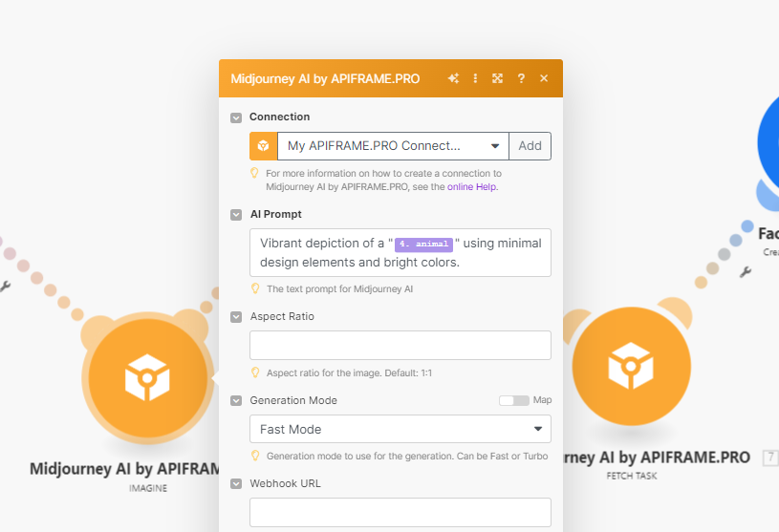Click the 'Midjourney AI by APIFRAME.PRO' dialog title
779x532 pixels.
click(x=325, y=79)
